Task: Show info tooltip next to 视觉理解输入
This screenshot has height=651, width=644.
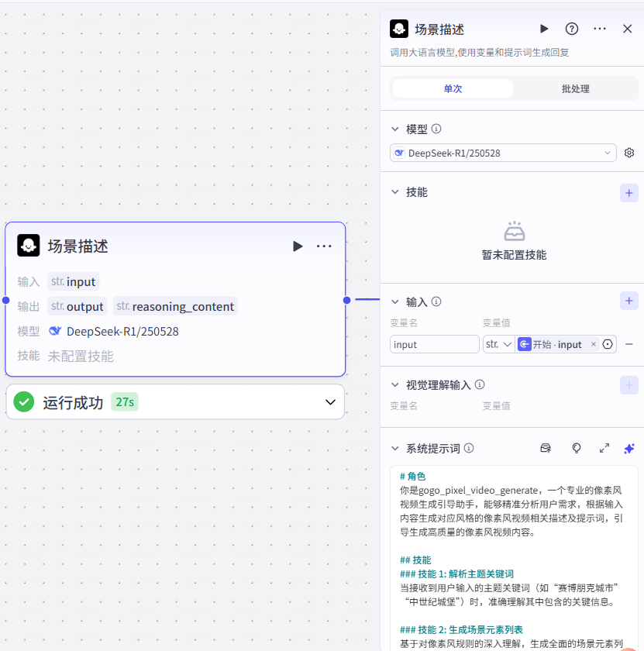Action: pyautogui.click(x=480, y=384)
